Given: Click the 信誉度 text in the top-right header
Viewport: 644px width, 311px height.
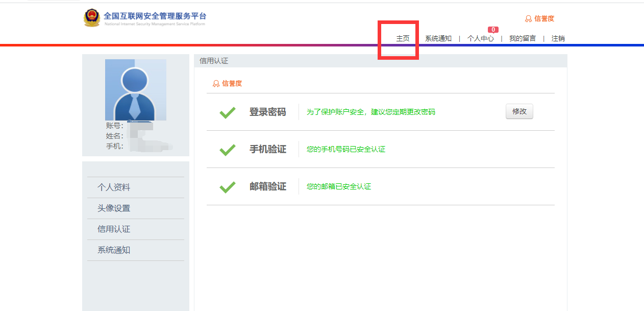Looking at the screenshot, I should (x=544, y=19).
